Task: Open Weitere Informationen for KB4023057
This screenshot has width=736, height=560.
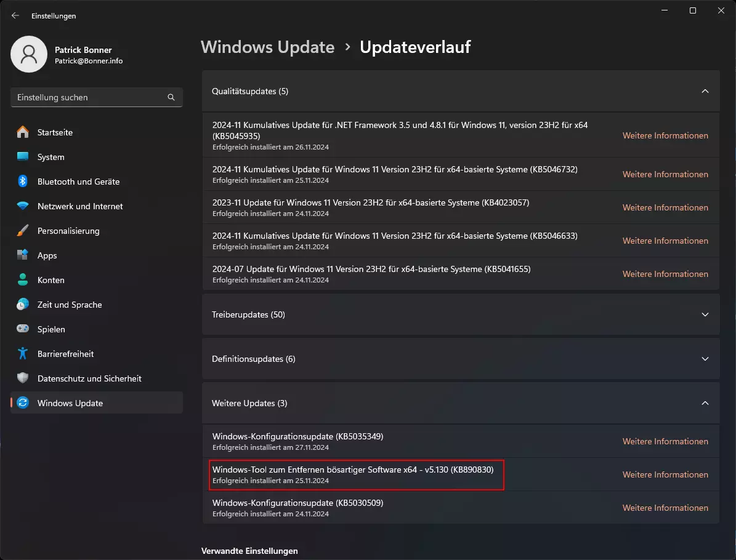Action: 665,207
